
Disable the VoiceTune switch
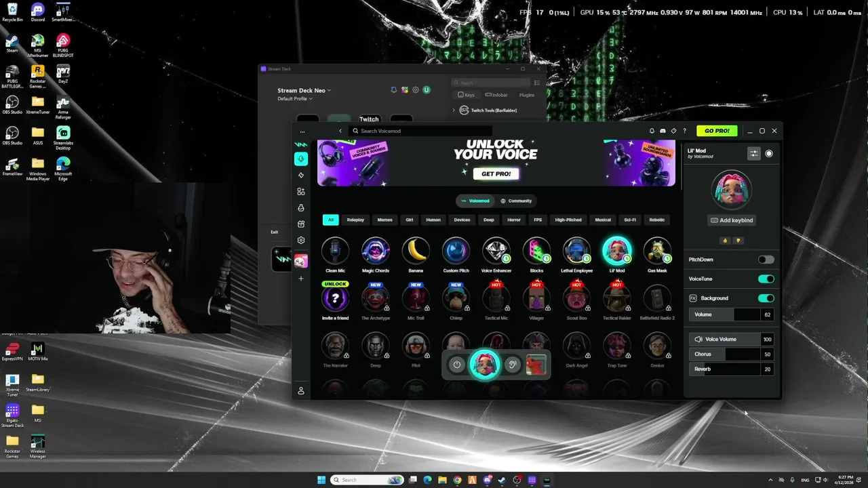pyautogui.click(x=766, y=279)
